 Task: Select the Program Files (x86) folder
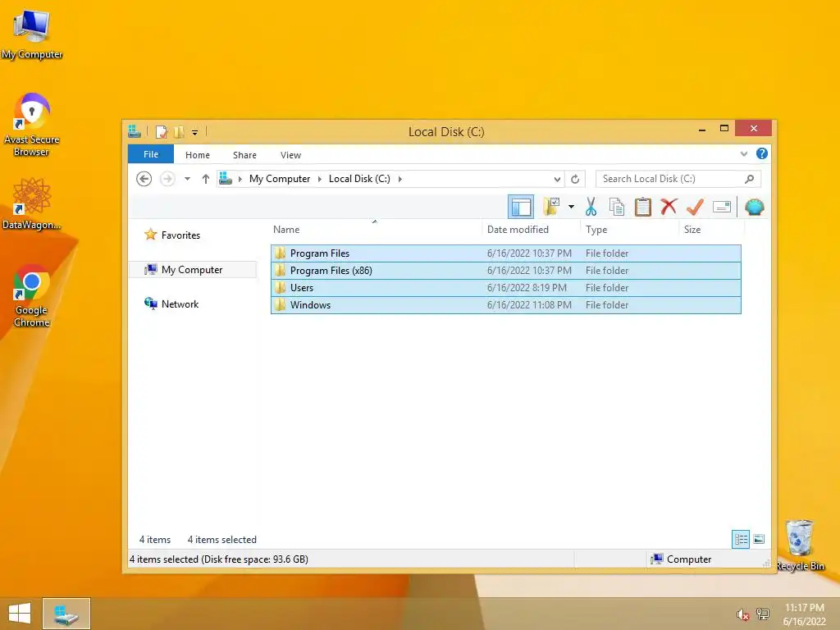coord(505,271)
